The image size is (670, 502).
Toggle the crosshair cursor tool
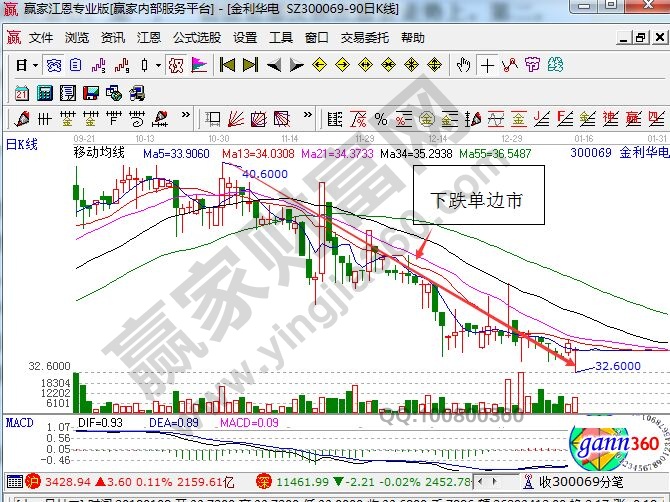coord(487,66)
